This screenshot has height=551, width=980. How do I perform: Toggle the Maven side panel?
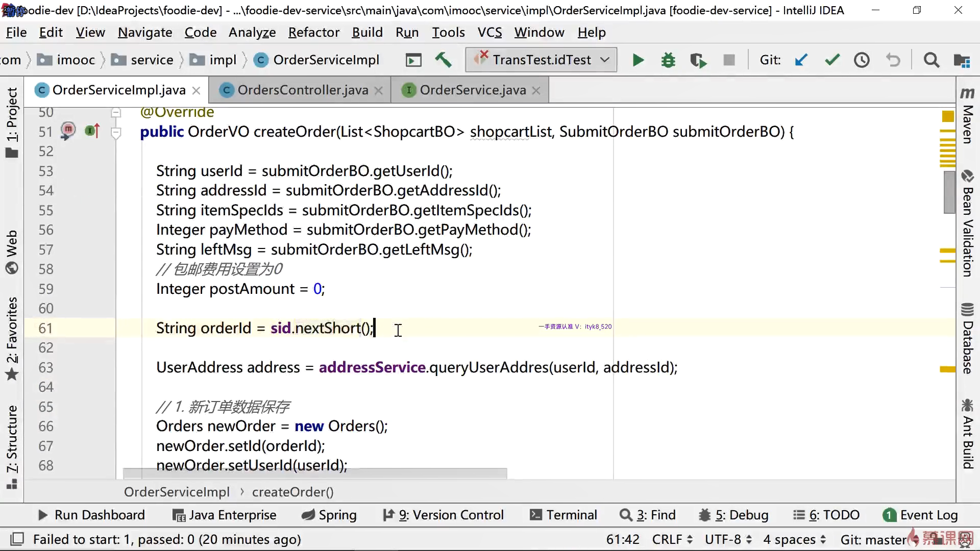click(967, 117)
